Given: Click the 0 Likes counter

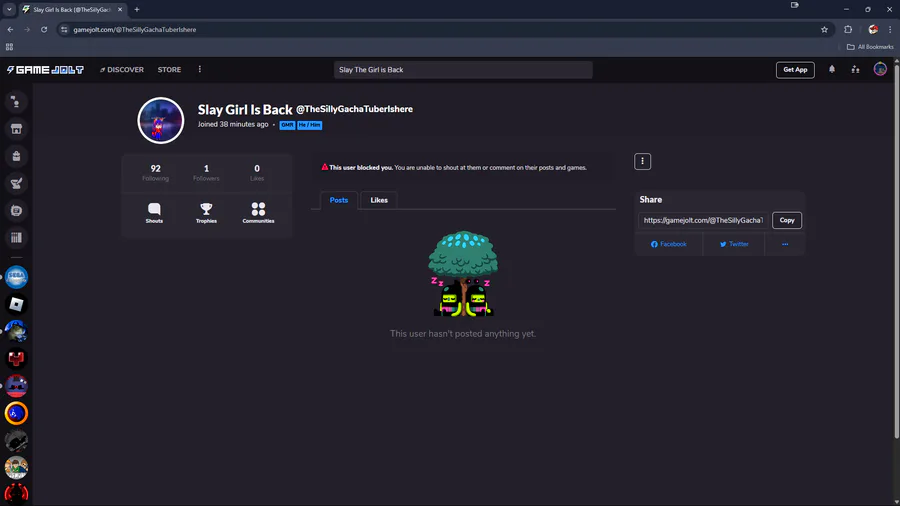Looking at the screenshot, I should [257, 172].
